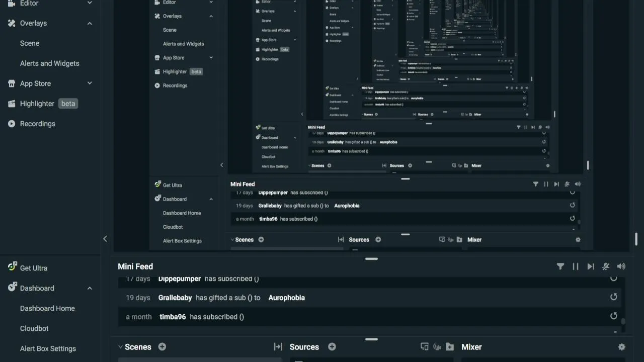Click the Recordings play icon in main sidebar
644x362 pixels.
12,124
